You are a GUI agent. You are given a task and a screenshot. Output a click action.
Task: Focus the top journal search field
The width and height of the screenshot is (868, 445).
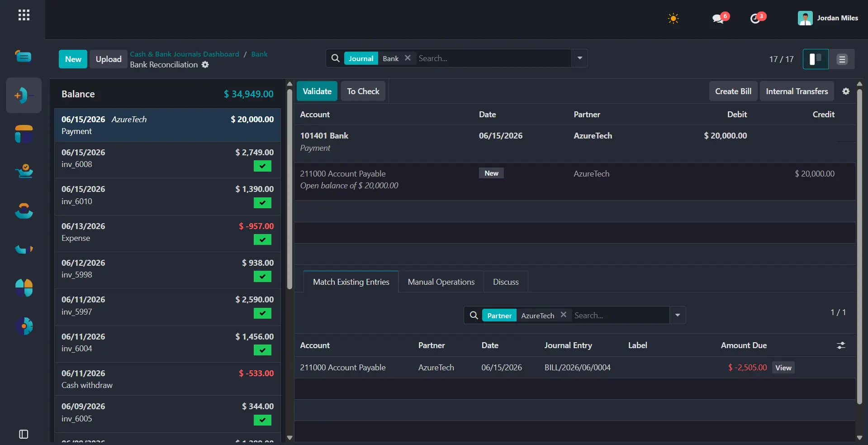tap(493, 58)
